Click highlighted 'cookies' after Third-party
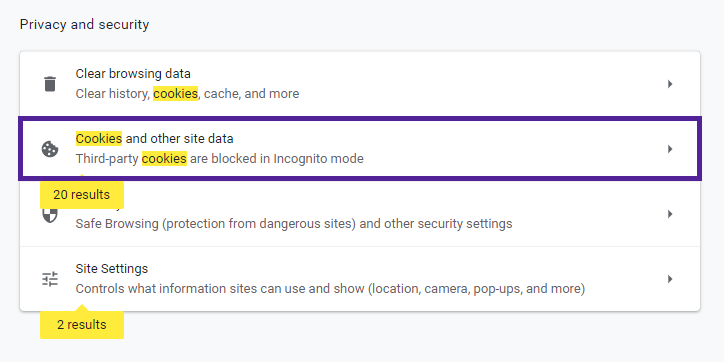The height and width of the screenshot is (362, 724). (x=164, y=159)
